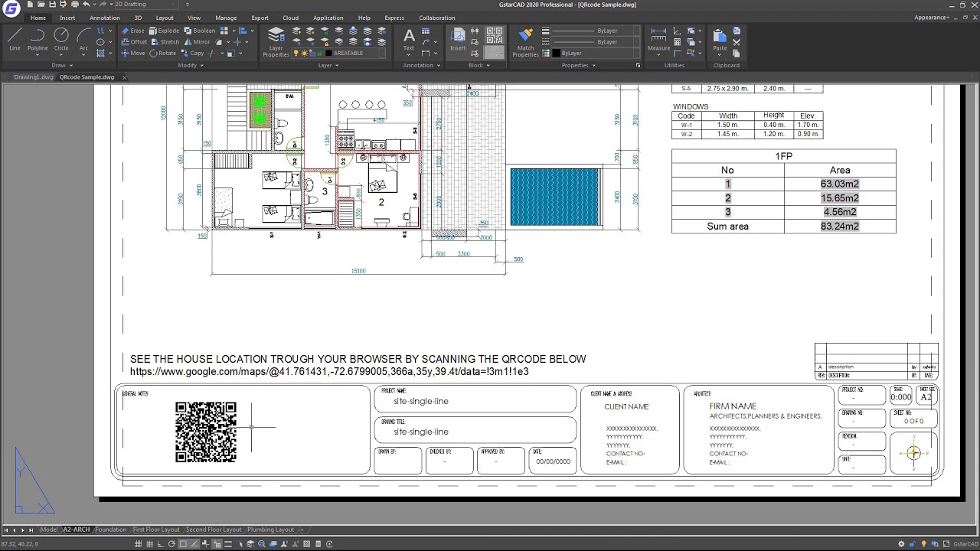
Task: Click the Text annotation tool
Action: [x=409, y=40]
